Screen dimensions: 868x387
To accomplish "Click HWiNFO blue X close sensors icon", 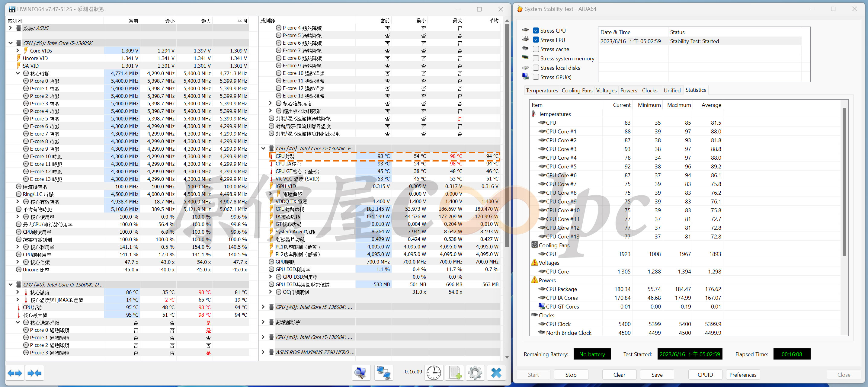I will [496, 373].
